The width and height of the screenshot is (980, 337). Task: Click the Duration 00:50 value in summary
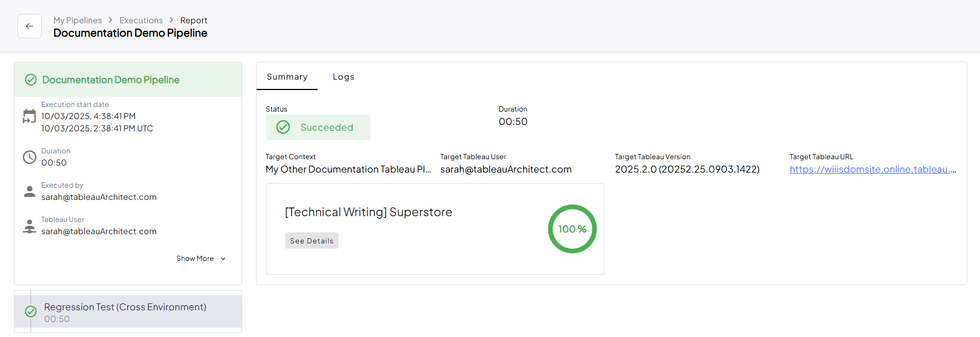(513, 121)
